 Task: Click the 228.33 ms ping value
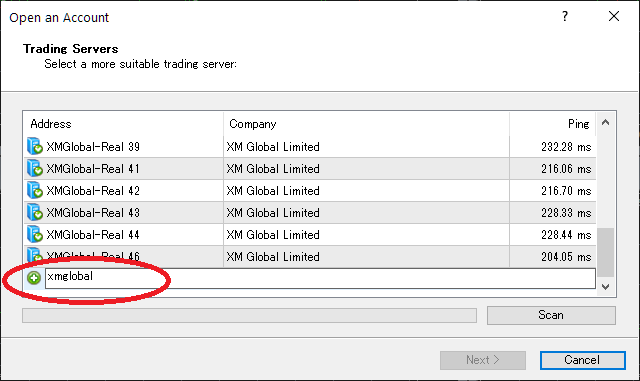point(566,213)
